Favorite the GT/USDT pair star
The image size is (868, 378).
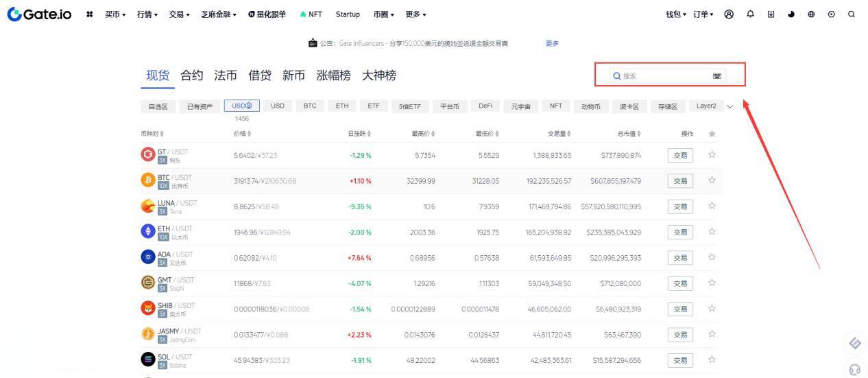tap(712, 155)
